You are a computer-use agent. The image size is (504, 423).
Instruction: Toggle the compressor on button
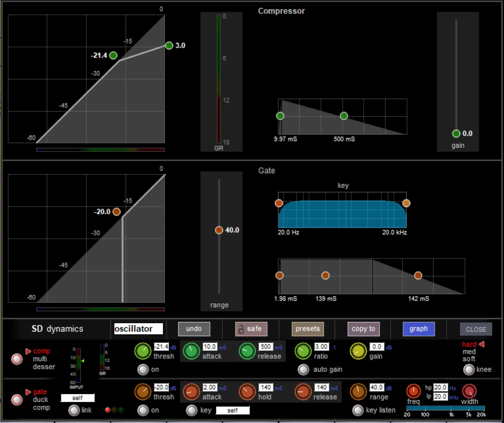pyautogui.click(x=143, y=370)
